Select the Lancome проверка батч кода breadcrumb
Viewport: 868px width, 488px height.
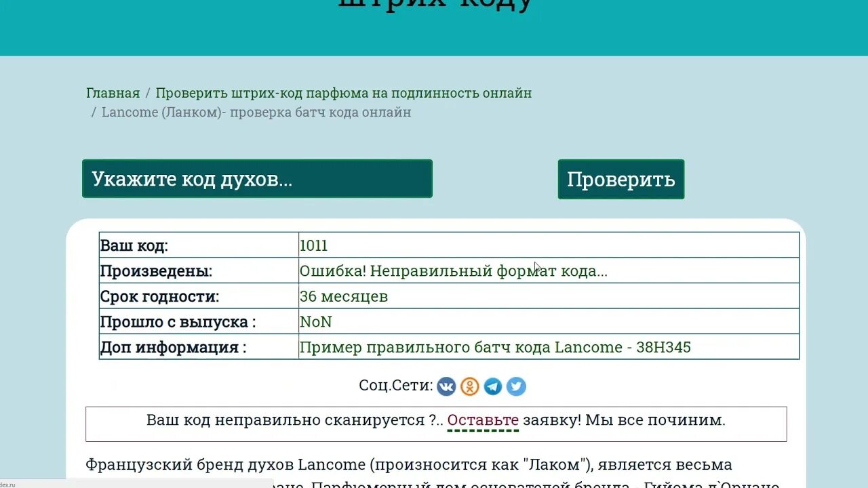tap(256, 112)
